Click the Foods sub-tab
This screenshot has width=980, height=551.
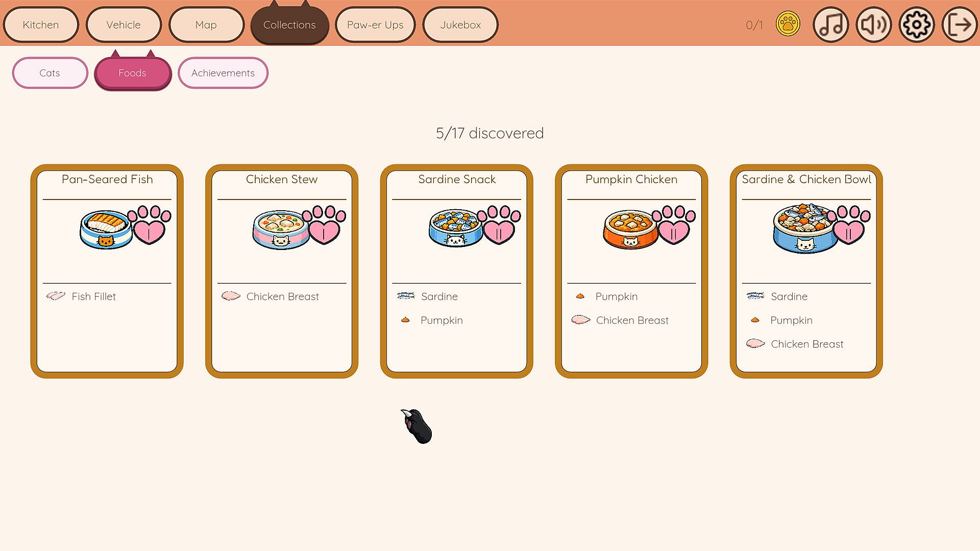pyautogui.click(x=133, y=73)
